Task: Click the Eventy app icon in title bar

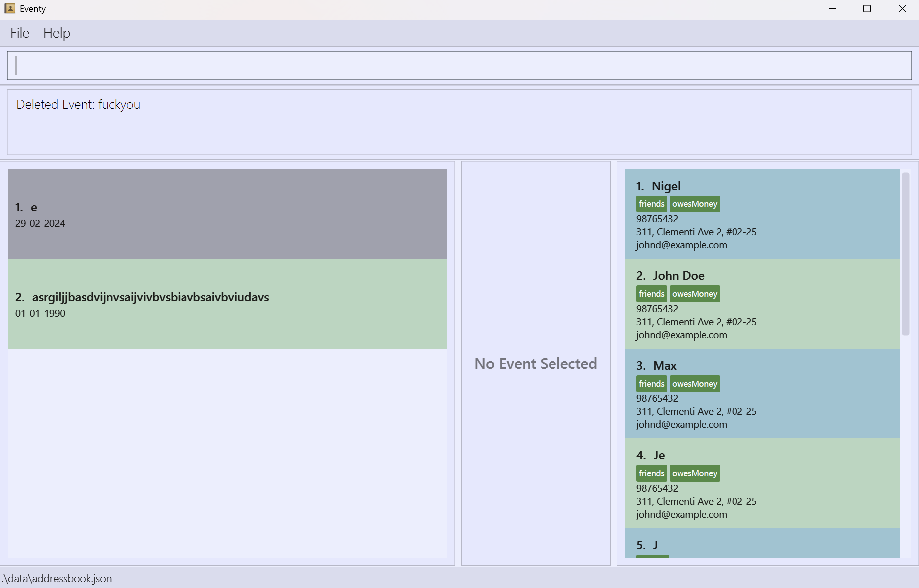Action: (10, 8)
